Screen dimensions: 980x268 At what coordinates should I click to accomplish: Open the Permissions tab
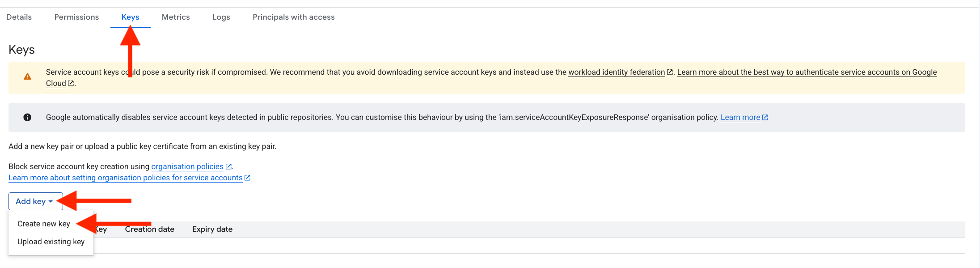click(x=76, y=17)
